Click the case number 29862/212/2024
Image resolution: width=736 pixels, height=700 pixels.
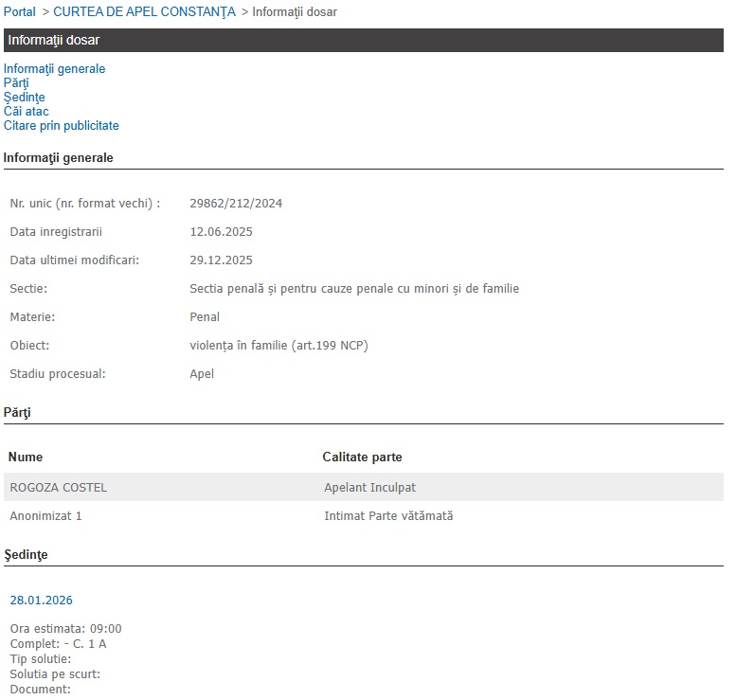tap(236, 204)
